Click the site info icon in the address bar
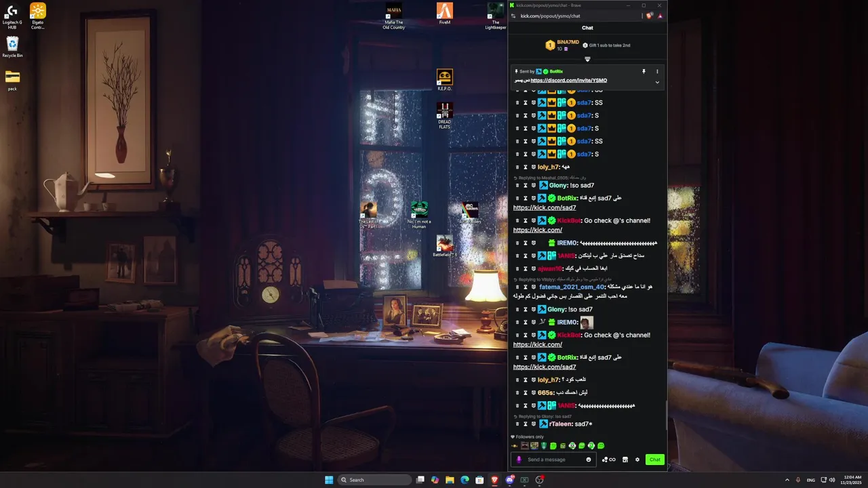The image size is (868, 488). pyautogui.click(x=513, y=16)
